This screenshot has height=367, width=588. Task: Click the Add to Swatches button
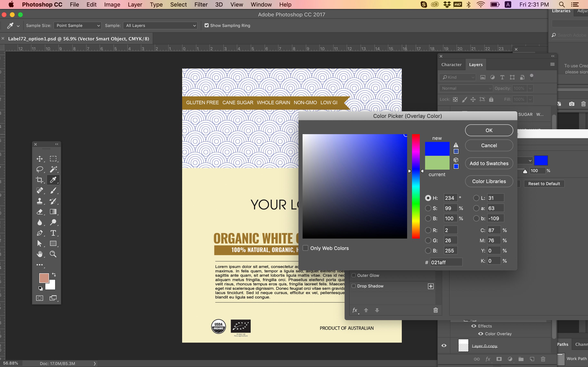click(x=489, y=163)
